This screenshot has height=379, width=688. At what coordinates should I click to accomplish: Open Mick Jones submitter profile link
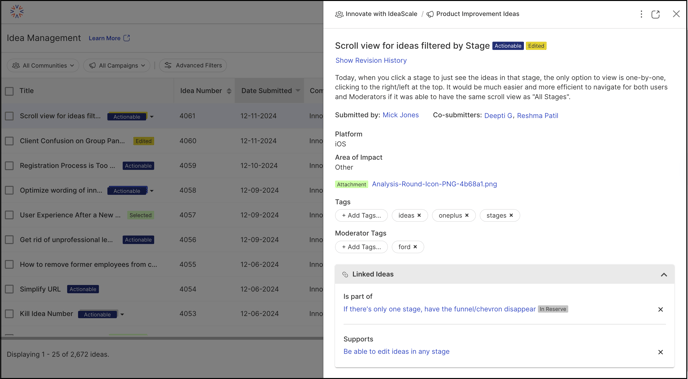pyautogui.click(x=401, y=115)
